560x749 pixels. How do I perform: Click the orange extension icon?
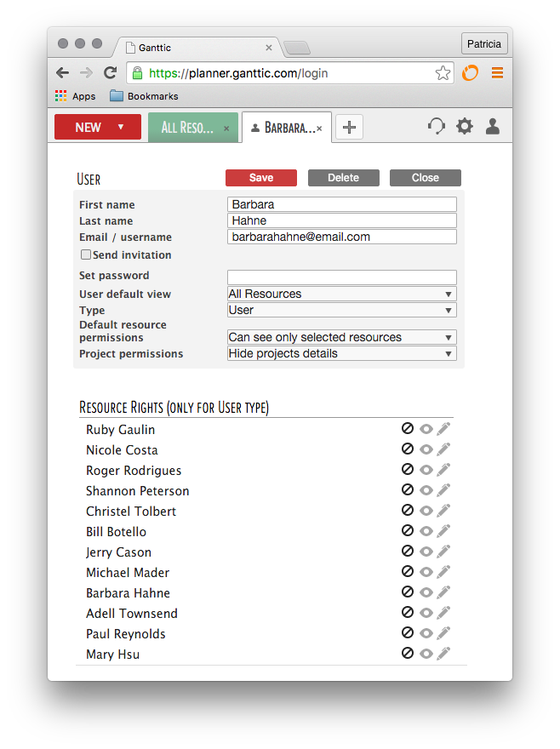click(x=470, y=73)
